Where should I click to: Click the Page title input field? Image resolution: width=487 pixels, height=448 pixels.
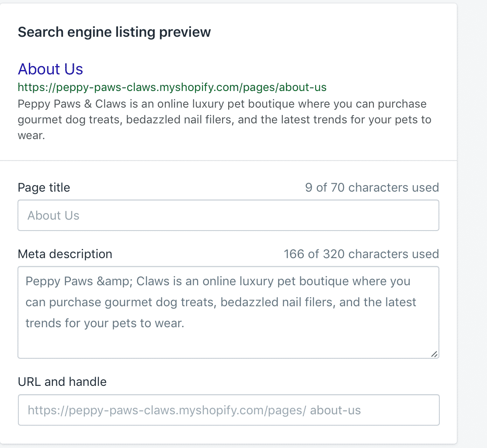[228, 215]
